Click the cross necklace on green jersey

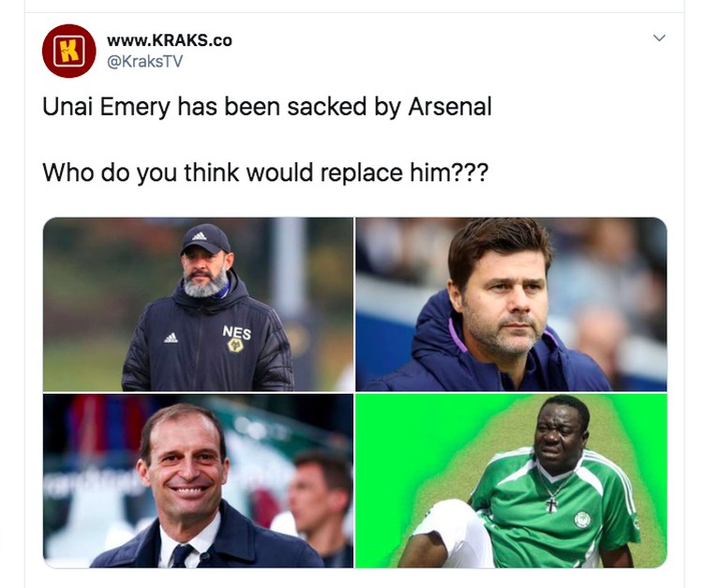[551, 505]
